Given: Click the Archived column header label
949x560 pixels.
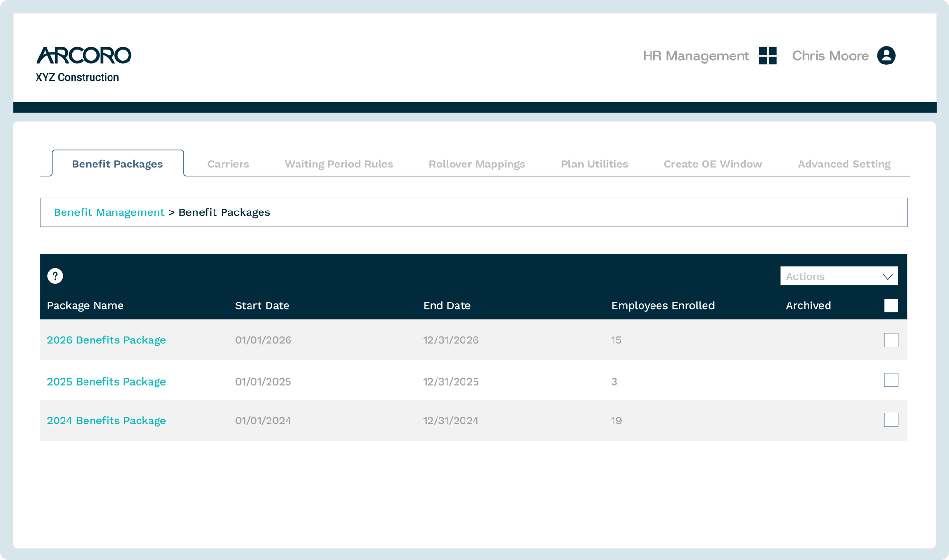Looking at the screenshot, I should pyautogui.click(x=809, y=305).
